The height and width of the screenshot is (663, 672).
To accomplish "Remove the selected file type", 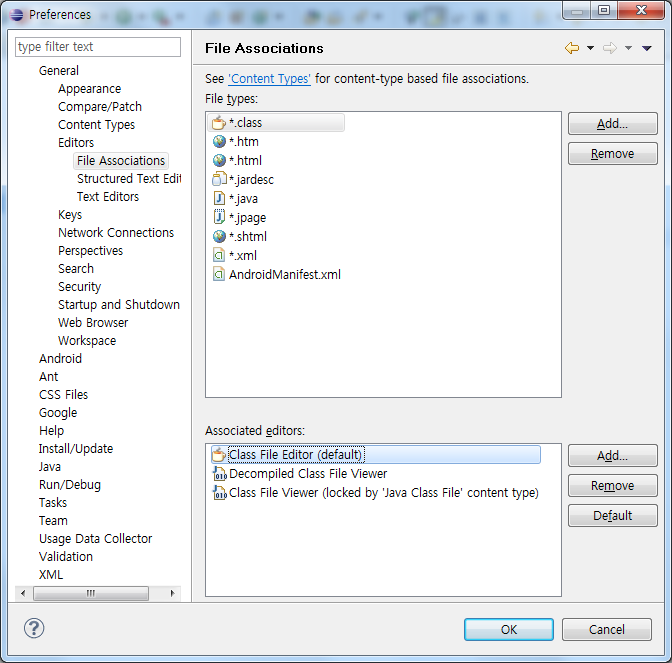I will (612, 154).
